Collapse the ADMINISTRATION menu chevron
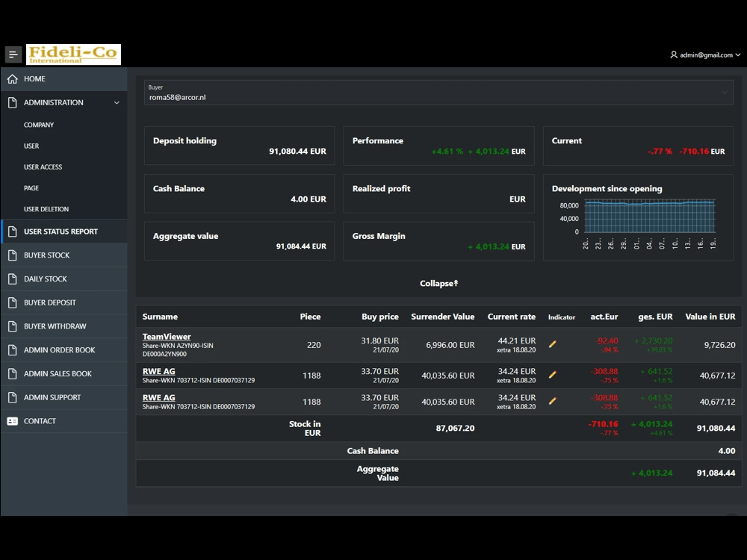 pos(117,102)
